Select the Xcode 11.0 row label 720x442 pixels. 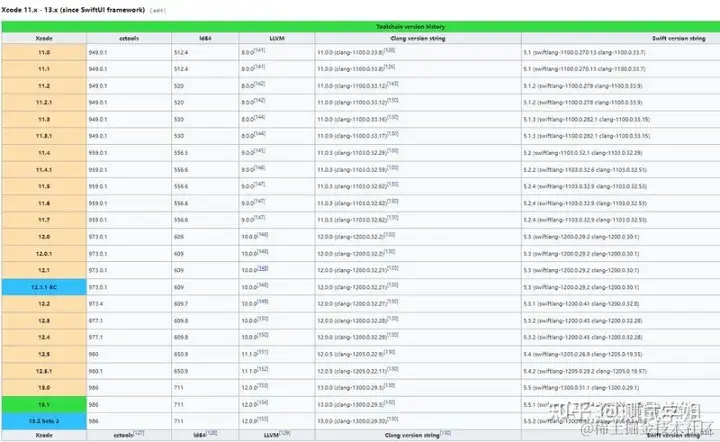click(44, 52)
